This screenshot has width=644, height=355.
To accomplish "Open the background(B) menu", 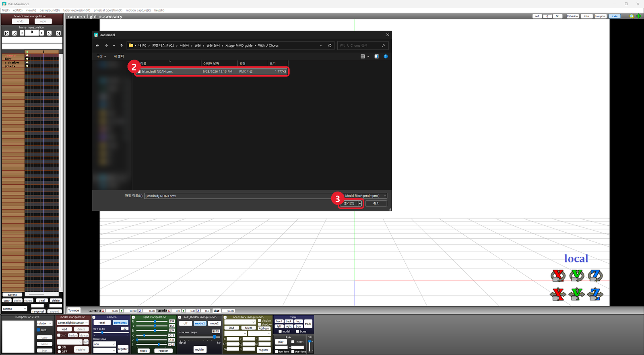I will [50, 10].
